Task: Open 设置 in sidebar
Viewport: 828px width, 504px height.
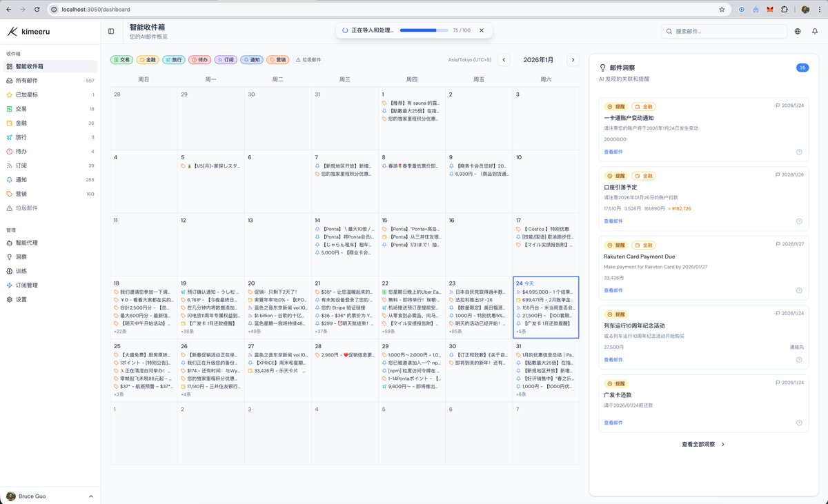Action: (49, 299)
